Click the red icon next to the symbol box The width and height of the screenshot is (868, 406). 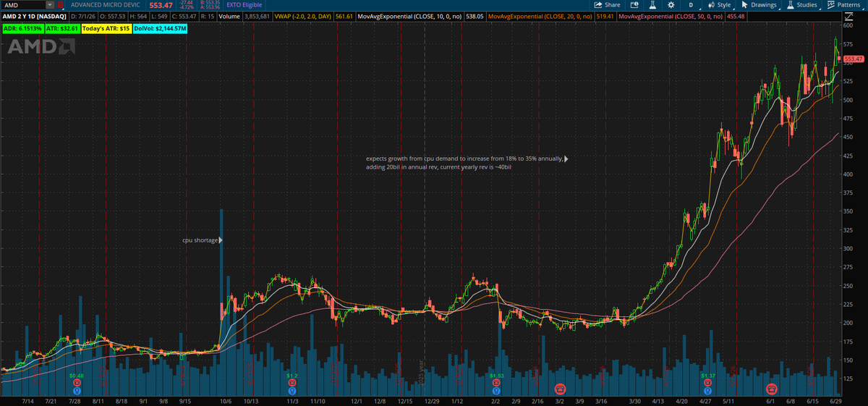pos(61,4)
